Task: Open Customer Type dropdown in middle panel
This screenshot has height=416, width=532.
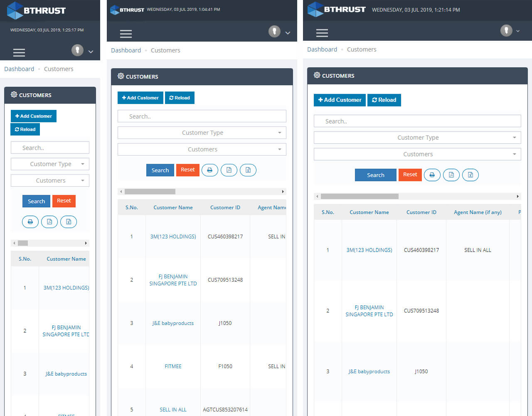Action: click(x=202, y=133)
